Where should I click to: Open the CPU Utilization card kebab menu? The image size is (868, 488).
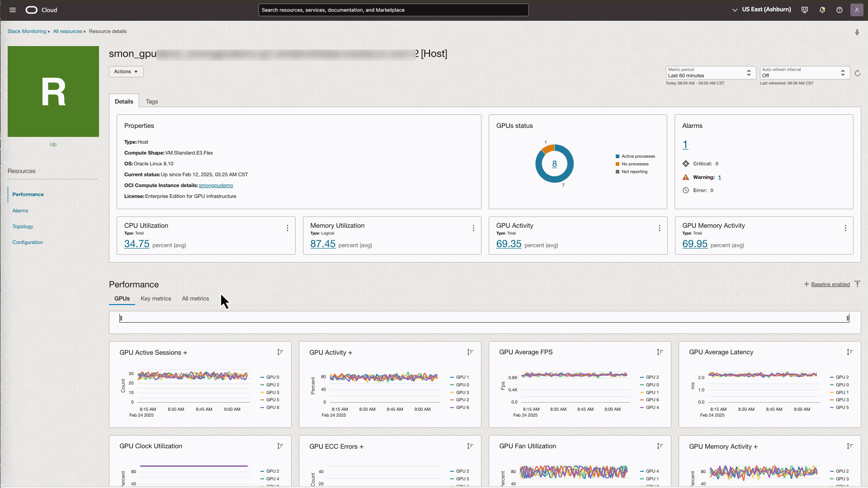(x=287, y=228)
